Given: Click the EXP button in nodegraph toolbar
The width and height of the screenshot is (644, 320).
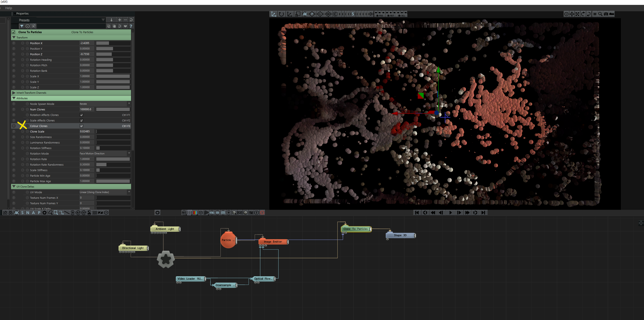Looking at the screenshot, I should [x=84, y=213].
